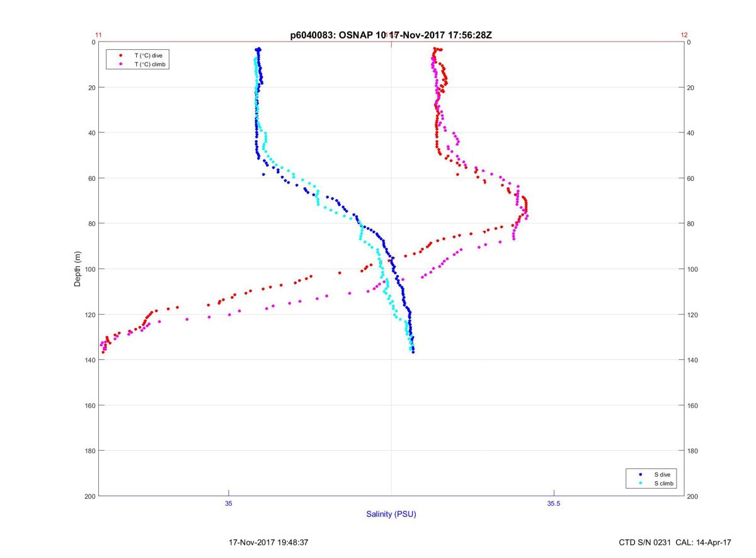This screenshot has width=756, height=558.
Task: Click the blue marker in salinity legend
Action: point(640,474)
